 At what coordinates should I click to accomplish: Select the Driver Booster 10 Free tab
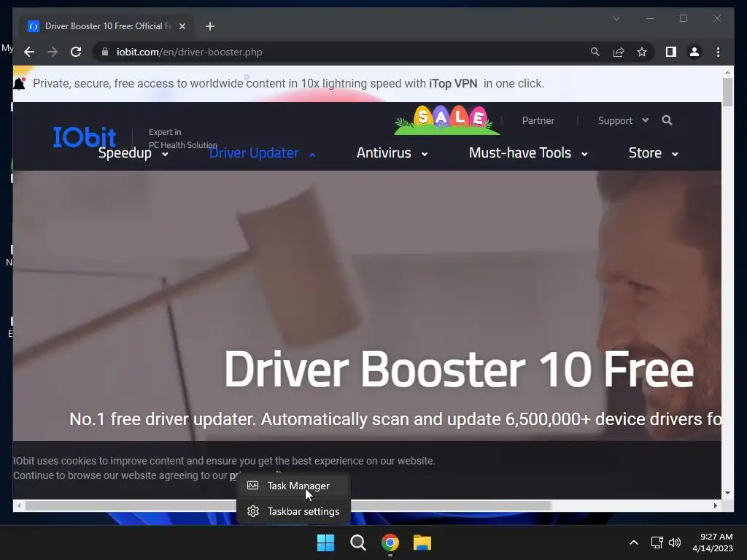(x=107, y=26)
